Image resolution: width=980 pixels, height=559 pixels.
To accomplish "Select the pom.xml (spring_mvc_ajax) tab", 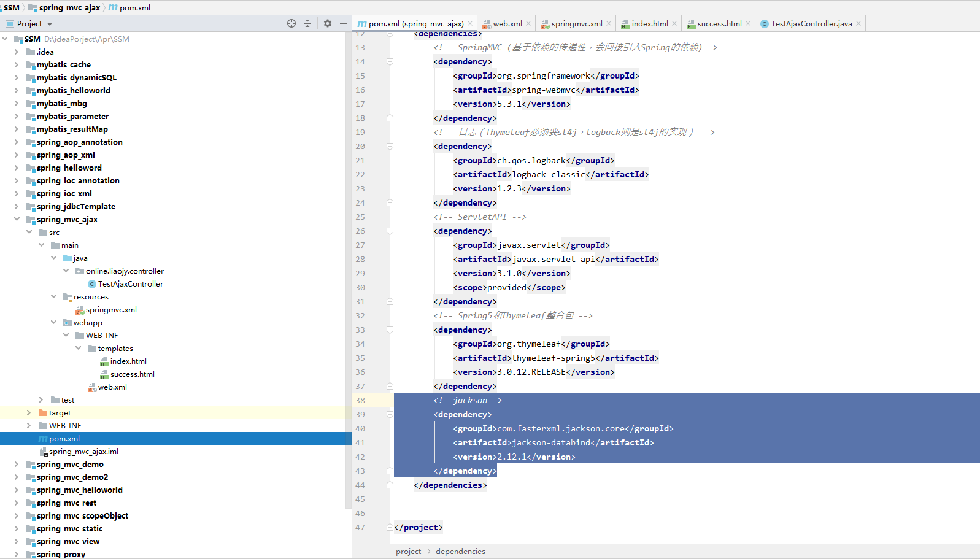I will [416, 24].
